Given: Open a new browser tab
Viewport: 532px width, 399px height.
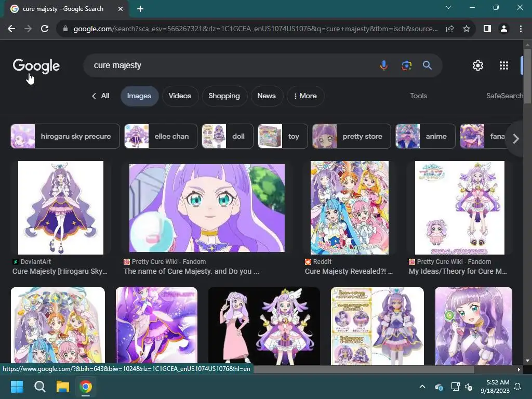Looking at the screenshot, I should [x=140, y=9].
